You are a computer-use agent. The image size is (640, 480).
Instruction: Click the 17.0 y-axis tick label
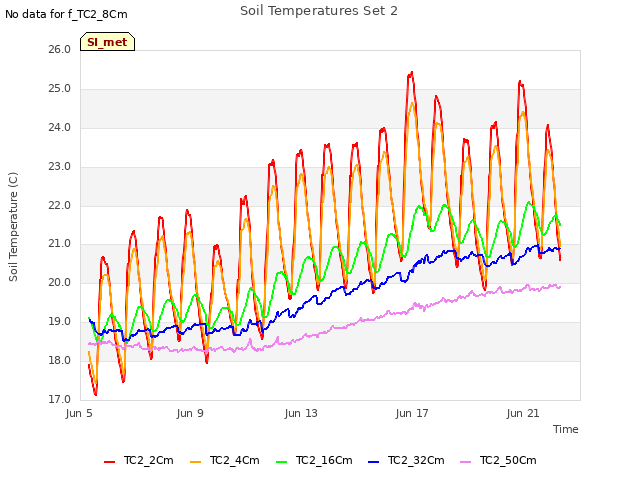(x=60, y=399)
